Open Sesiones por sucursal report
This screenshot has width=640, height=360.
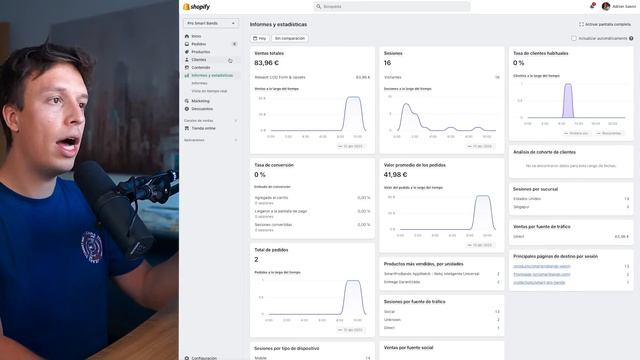pyautogui.click(x=536, y=189)
